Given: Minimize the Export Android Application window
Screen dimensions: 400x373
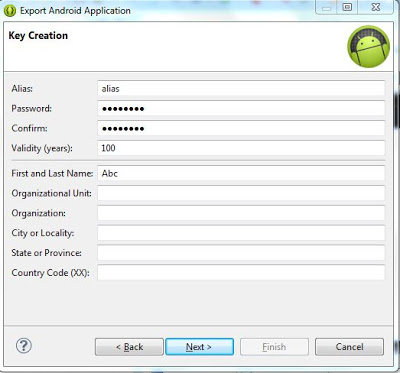Looking at the screenshot, I should [x=326, y=7].
